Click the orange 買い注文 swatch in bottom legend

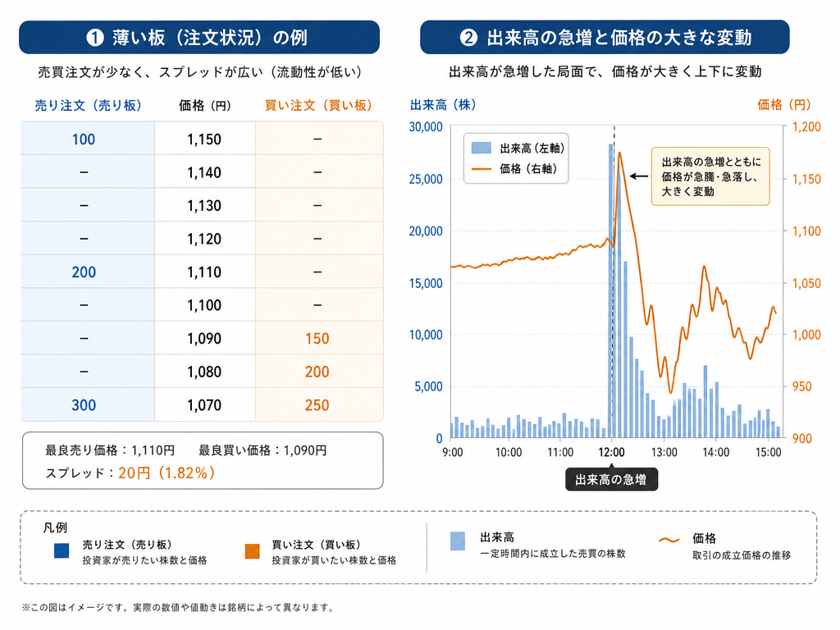point(252,550)
